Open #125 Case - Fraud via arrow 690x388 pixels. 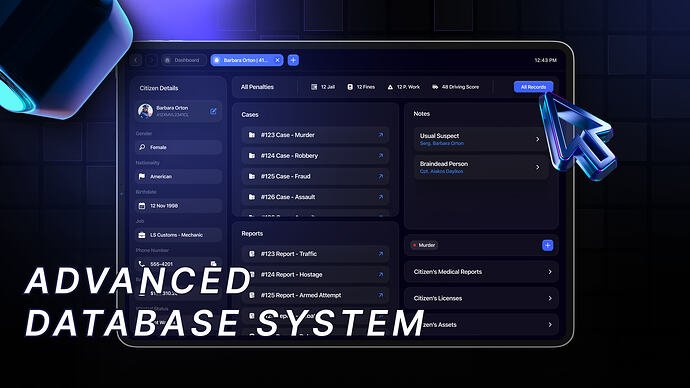click(x=381, y=176)
